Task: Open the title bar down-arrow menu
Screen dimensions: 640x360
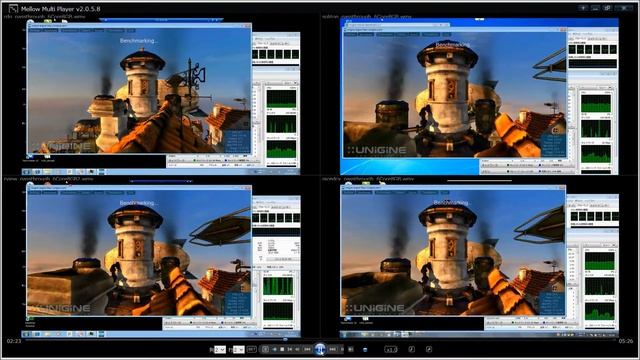Action: 583,8
